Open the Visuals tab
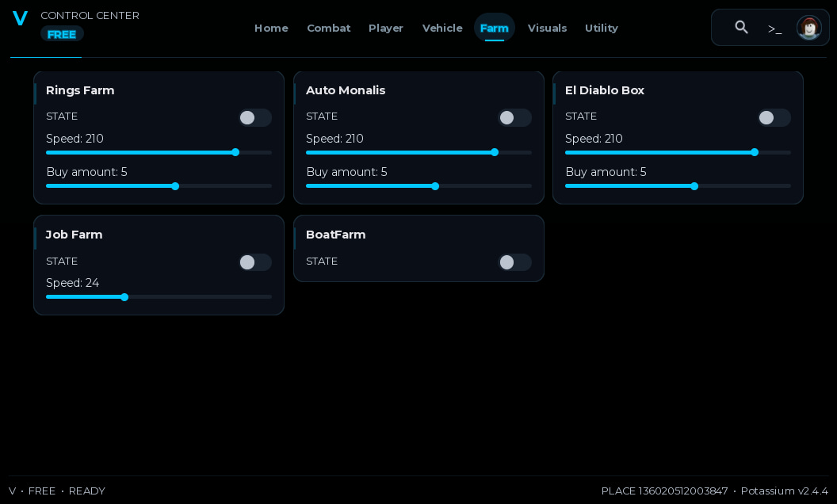The image size is (837, 504). (x=547, y=28)
